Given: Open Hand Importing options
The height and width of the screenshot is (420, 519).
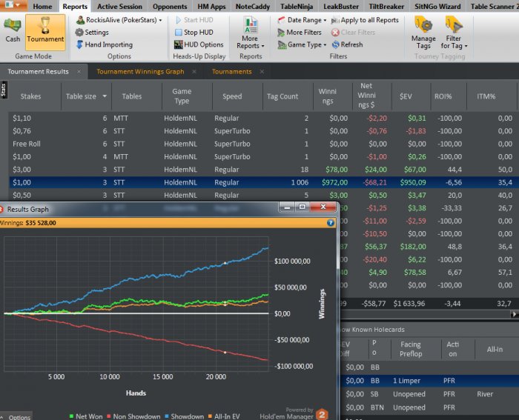Looking at the screenshot, I should [105, 44].
